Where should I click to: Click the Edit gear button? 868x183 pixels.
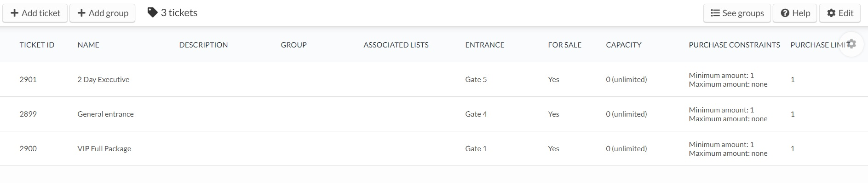tap(839, 13)
